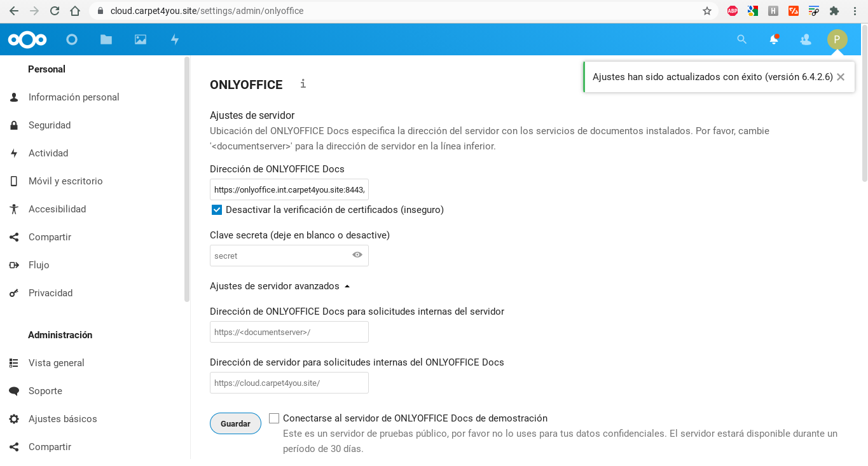This screenshot has width=868, height=466.
Task: Collapse Ajustes de servidor avanzados
Action: click(280, 286)
